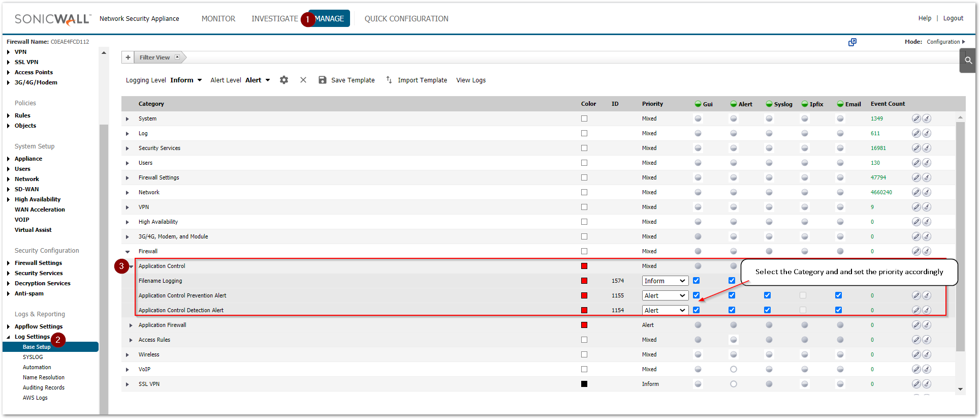Viewport: 980px width, 419px height.
Task: Open the log settings gear icon
Action: pos(284,80)
